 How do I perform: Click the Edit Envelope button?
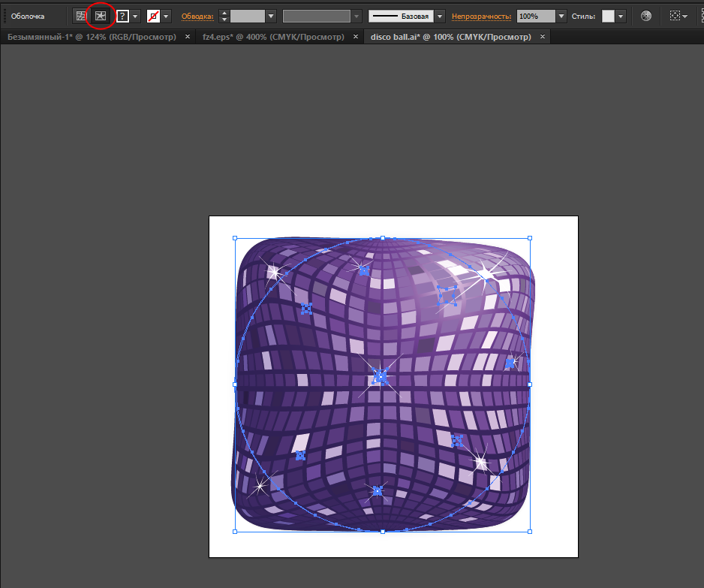coord(80,16)
